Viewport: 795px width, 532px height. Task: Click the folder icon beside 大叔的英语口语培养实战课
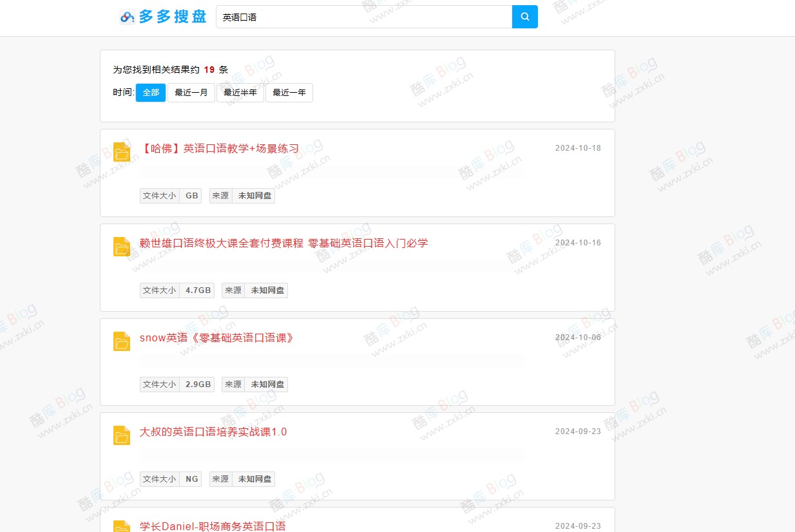(x=122, y=435)
